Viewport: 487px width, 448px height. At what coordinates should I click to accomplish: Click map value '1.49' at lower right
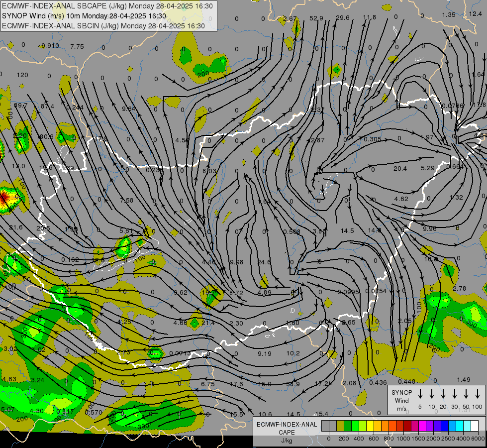[464, 380]
